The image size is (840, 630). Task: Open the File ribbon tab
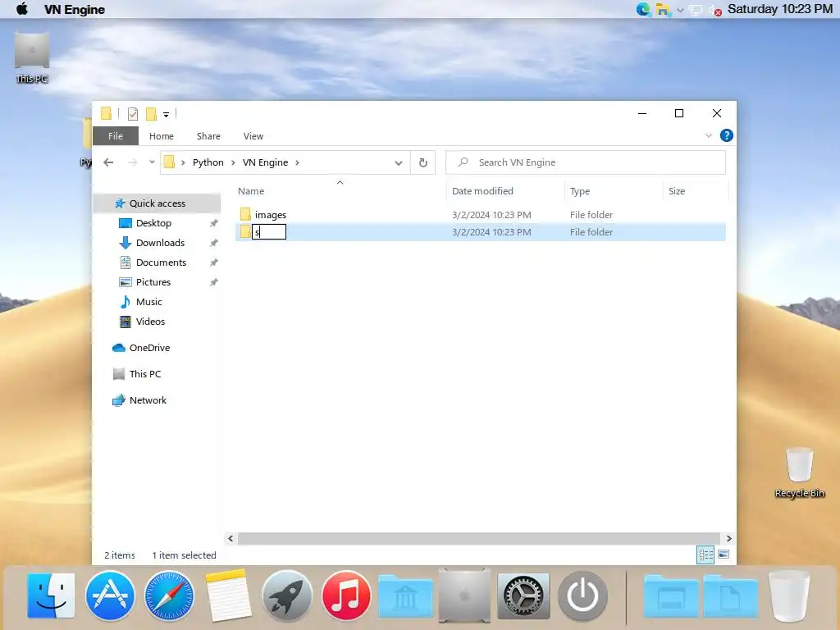tap(116, 136)
